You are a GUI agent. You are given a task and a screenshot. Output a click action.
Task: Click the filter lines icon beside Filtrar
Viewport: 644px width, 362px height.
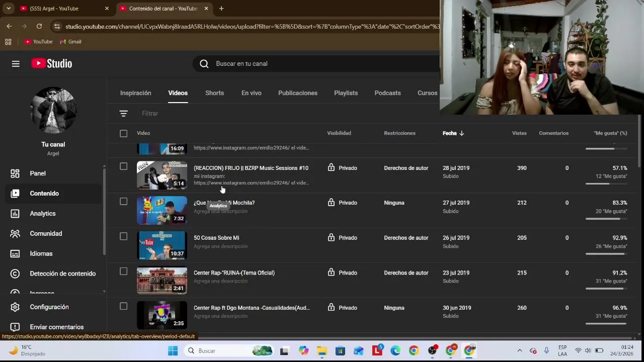point(123,114)
